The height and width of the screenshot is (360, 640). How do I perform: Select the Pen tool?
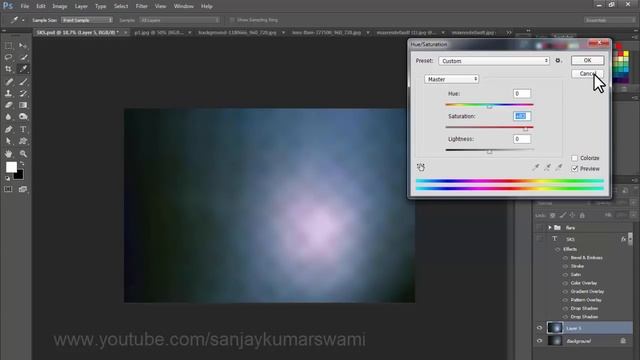[x=8, y=129]
